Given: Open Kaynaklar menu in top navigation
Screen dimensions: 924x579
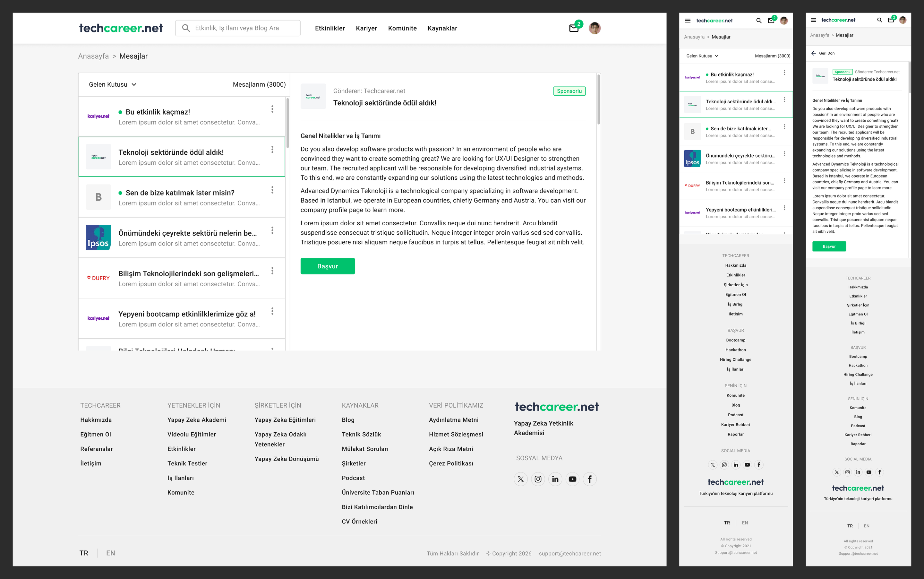Looking at the screenshot, I should 442,28.
